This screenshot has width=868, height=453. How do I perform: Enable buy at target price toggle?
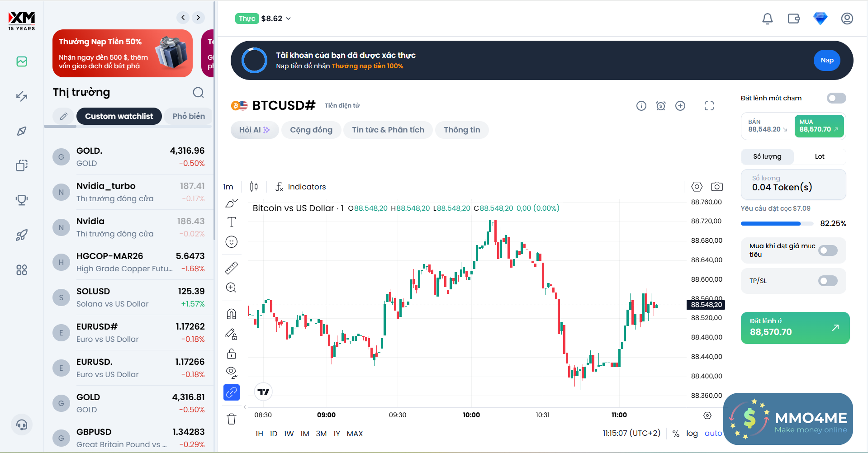click(827, 250)
